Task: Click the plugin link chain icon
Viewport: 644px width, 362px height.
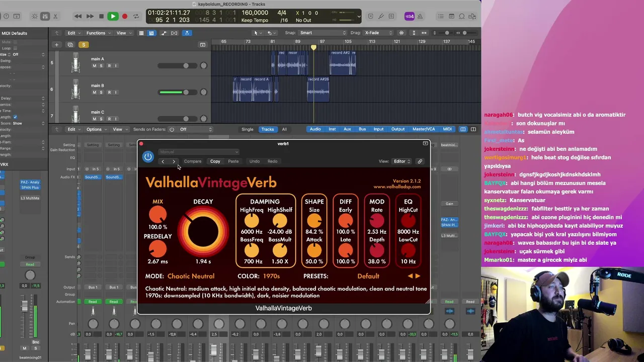Action: coord(420,161)
